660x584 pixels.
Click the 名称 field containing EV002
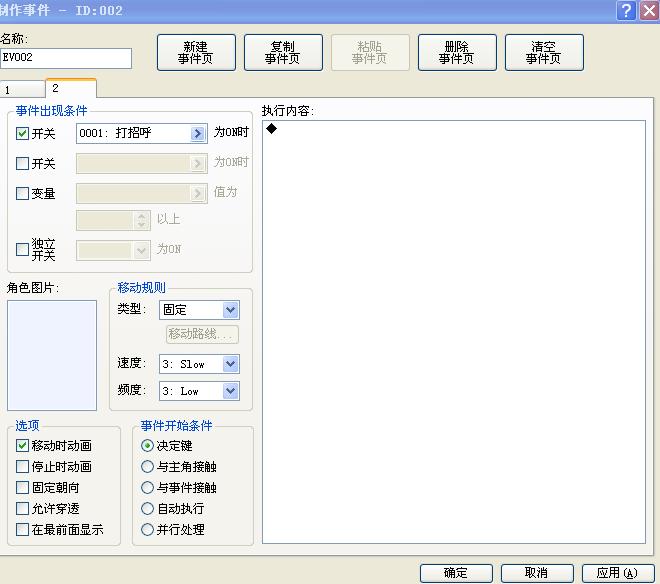(66, 58)
